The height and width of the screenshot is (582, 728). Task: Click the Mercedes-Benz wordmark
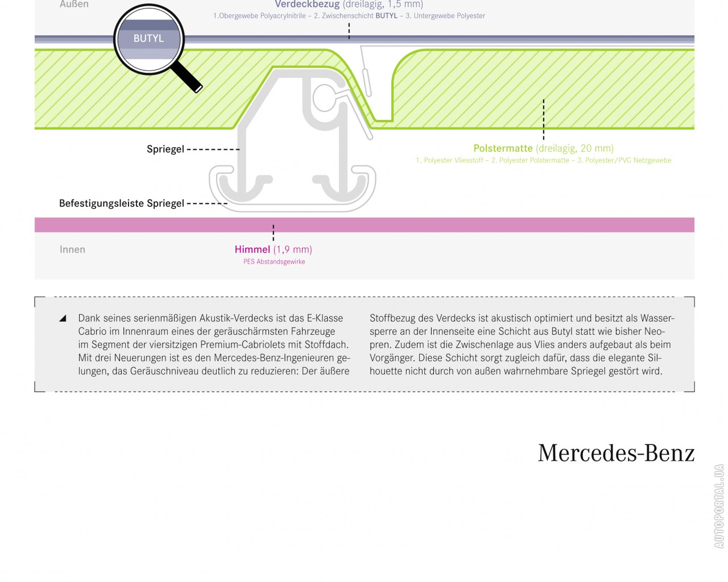tap(616, 453)
